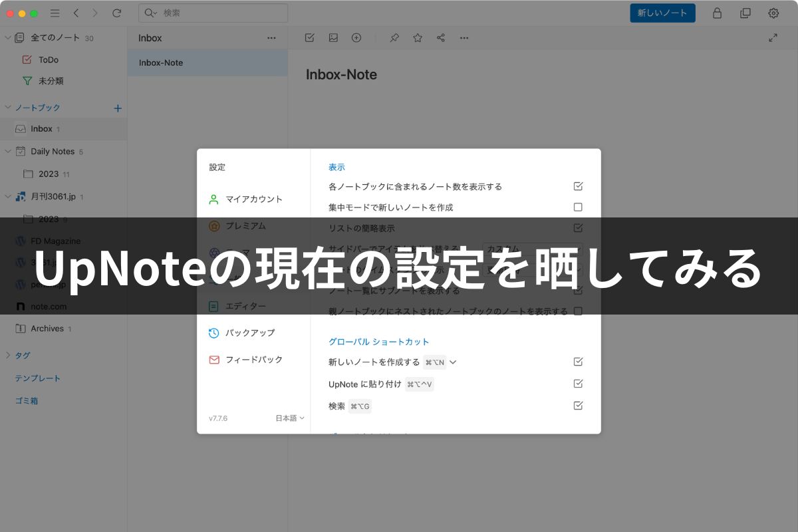798x532 pixels.
Task: Click inside the 検索 search field
Action: point(213,13)
